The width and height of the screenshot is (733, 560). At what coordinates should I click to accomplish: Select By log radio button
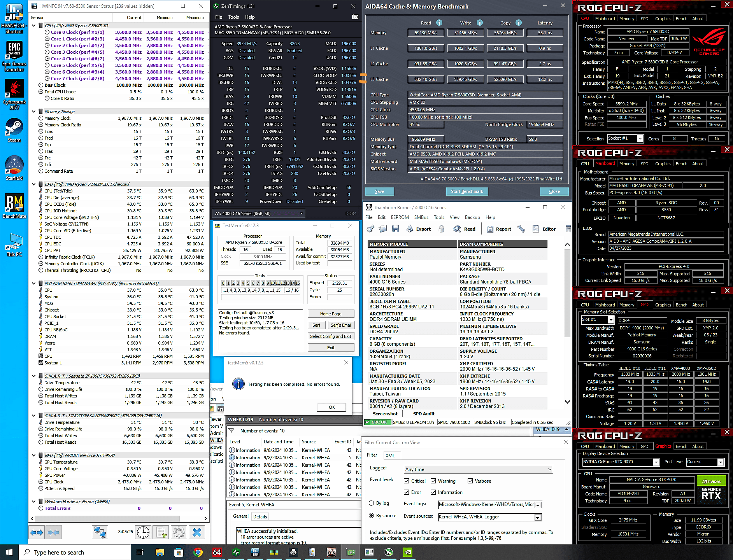pos(371,503)
